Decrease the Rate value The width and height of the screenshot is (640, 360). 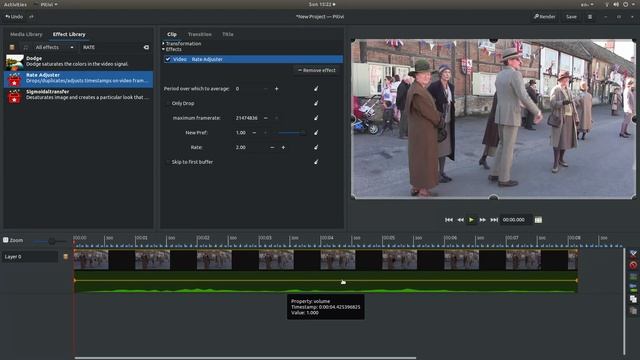(272, 147)
